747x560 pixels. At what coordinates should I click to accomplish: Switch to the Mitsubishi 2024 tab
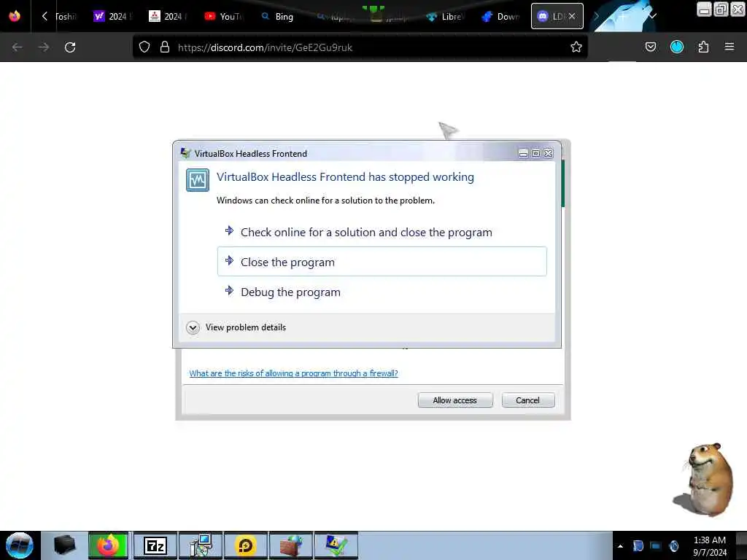(x=167, y=16)
